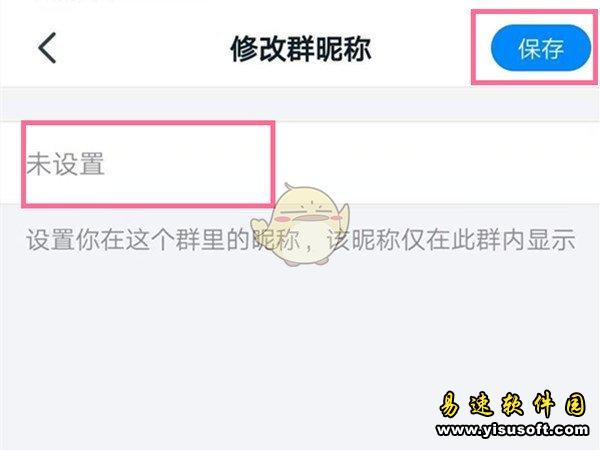Click the 群 character in the page title
The image size is (600, 450).
(300, 49)
